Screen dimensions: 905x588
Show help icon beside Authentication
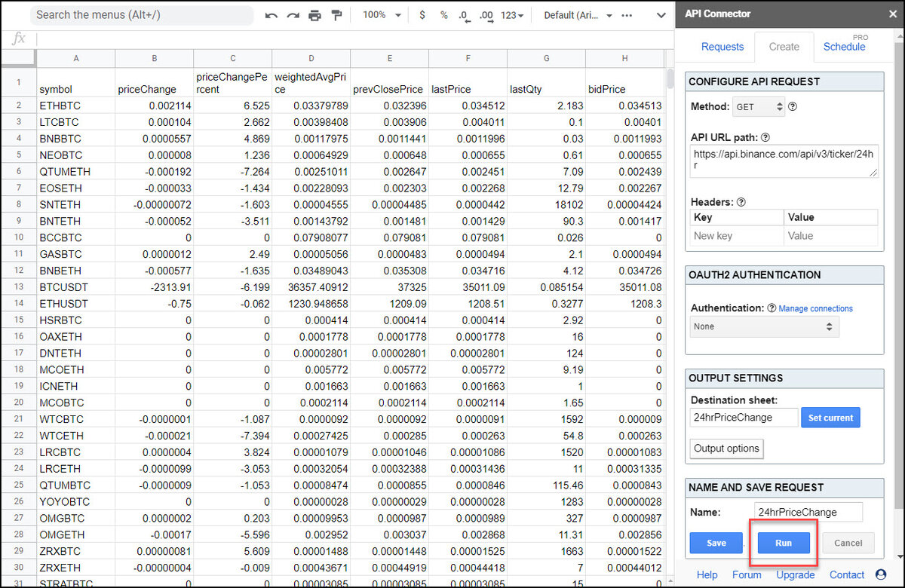coord(772,308)
